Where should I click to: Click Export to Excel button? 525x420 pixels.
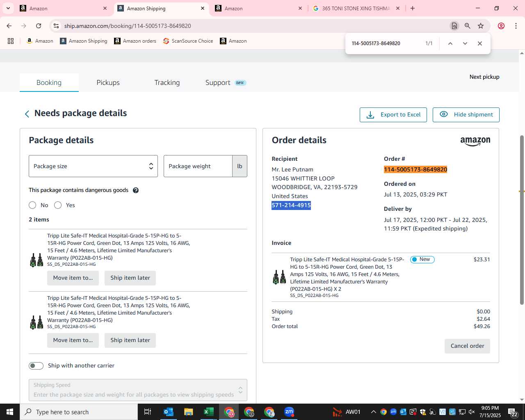(393, 115)
